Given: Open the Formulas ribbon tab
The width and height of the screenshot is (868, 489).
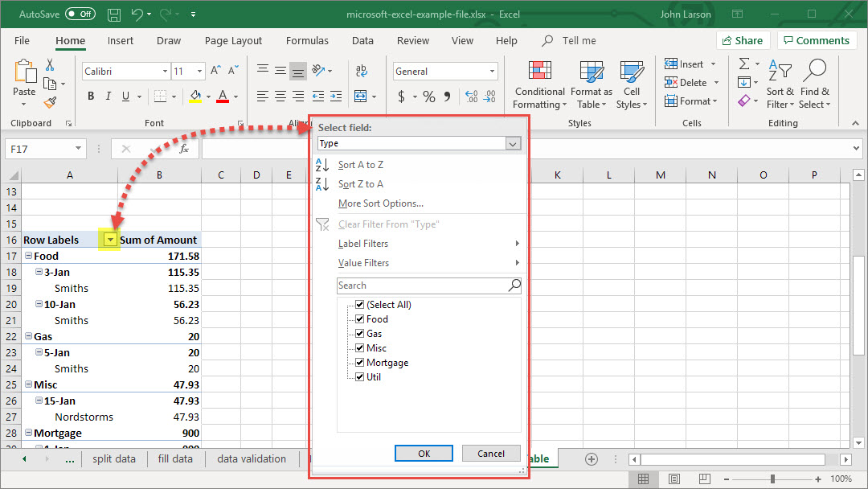Looking at the screenshot, I should point(307,41).
